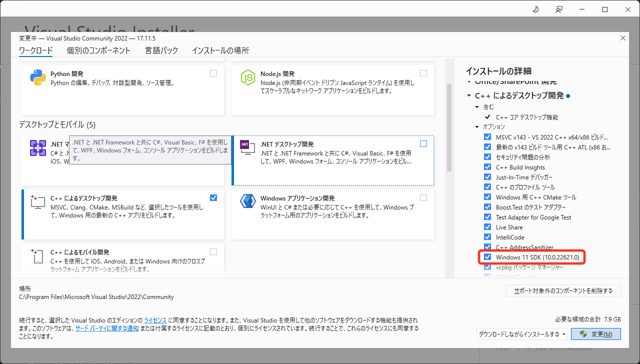Image resolution: width=640 pixels, height=364 pixels.
Task: Select the Python 開発 workload card
Action: pos(123,89)
